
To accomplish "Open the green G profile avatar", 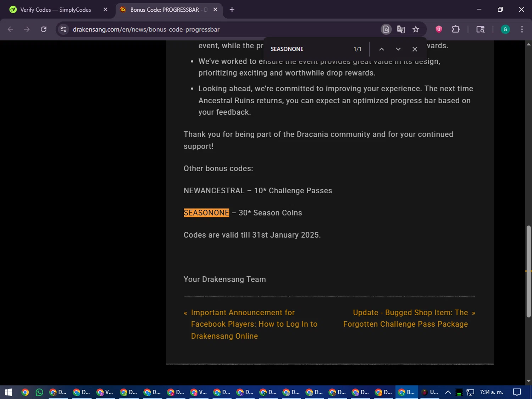I will [x=505, y=29].
